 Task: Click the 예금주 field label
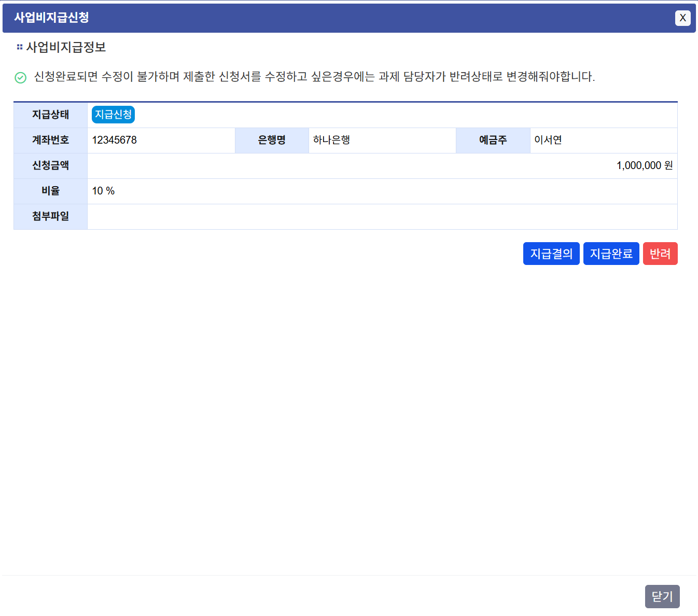(493, 140)
